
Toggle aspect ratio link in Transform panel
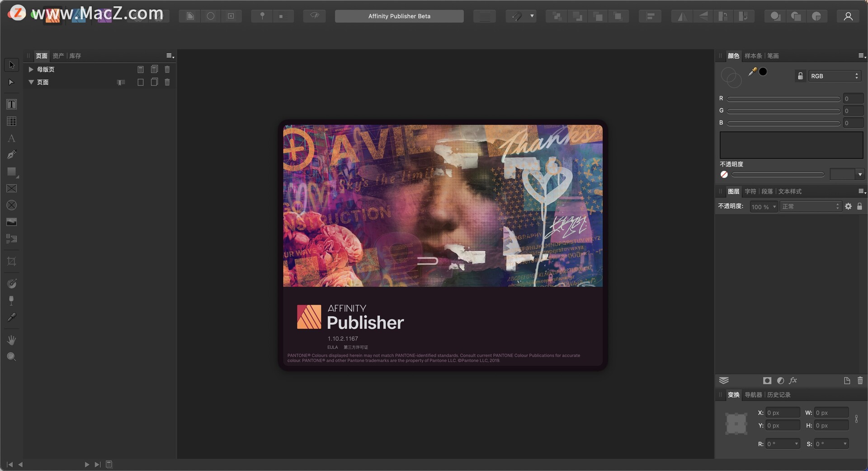pyautogui.click(x=856, y=419)
